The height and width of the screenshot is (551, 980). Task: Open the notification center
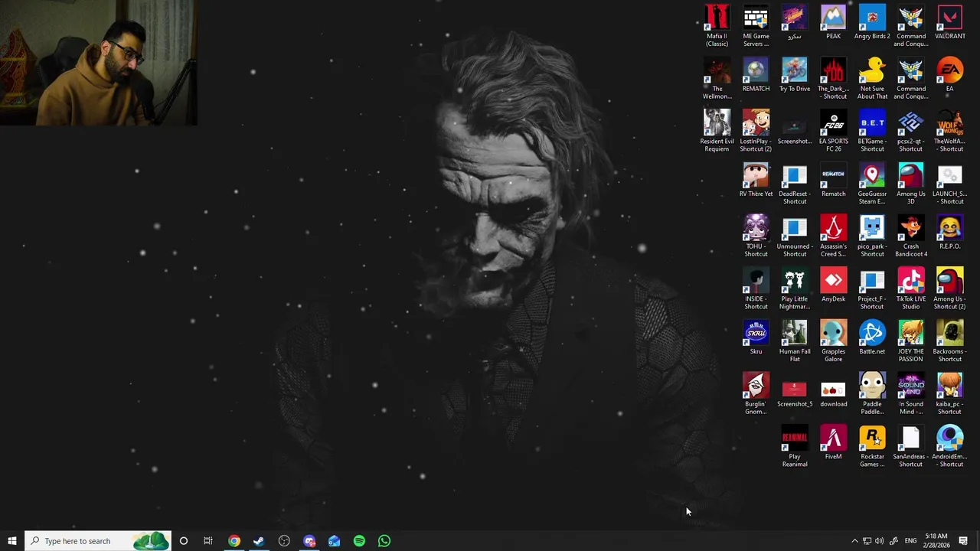[x=963, y=541]
